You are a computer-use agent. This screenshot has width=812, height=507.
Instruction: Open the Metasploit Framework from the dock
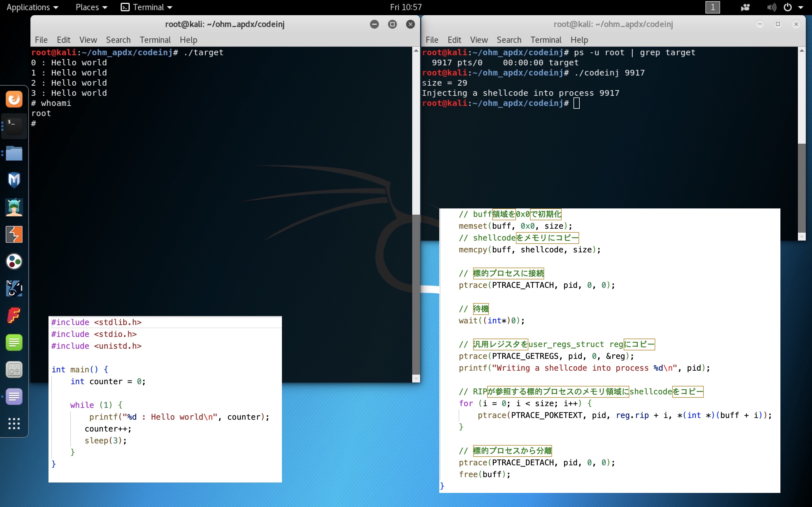(14, 180)
